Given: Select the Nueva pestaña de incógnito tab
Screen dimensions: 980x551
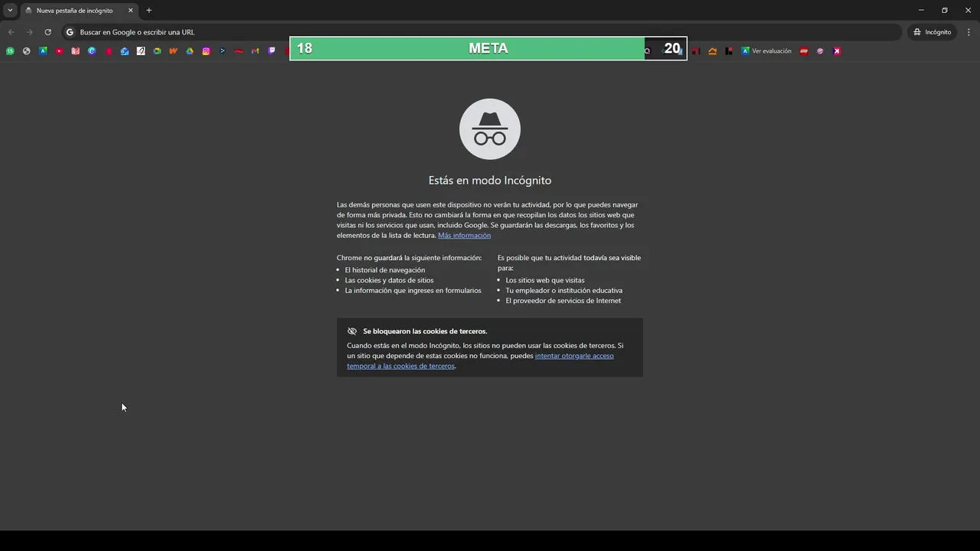Looking at the screenshot, I should pyautogui.click(x=74, y=11).
